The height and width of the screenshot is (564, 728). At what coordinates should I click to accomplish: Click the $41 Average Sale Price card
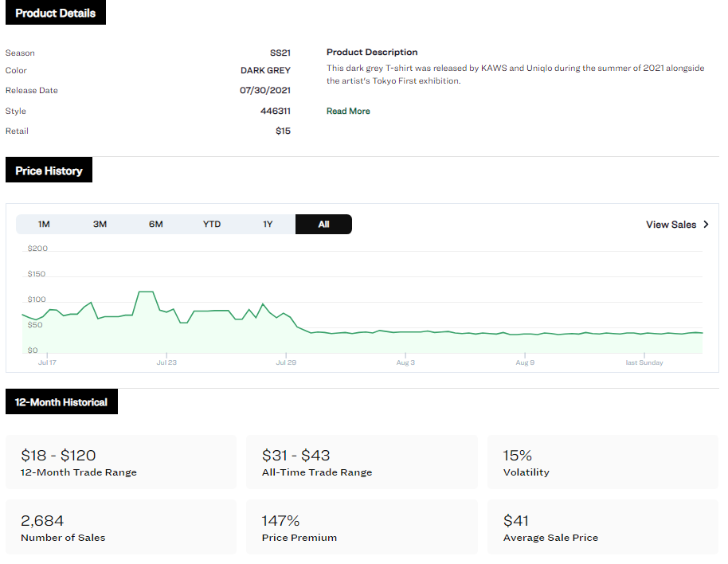tap(603, 527)
